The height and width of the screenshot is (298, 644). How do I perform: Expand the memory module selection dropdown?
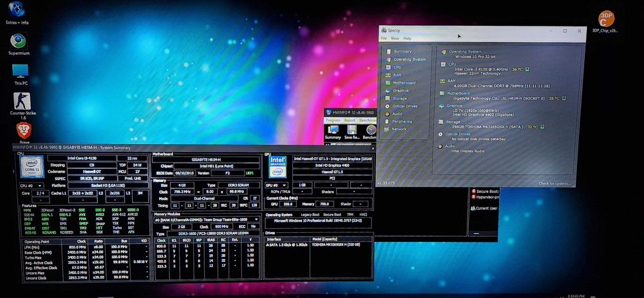[x=207, y=220]
